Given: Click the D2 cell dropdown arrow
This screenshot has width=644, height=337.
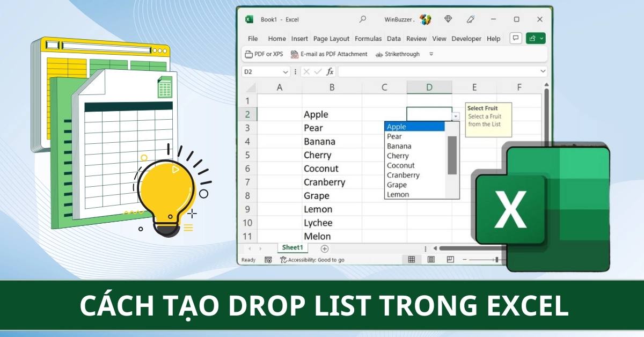Looking at the screenshot, I should [x=456, y=116].
